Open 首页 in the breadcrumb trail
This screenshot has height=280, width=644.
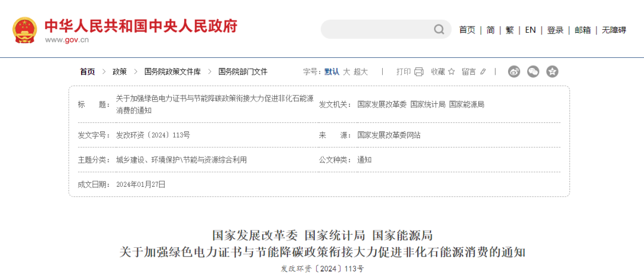[88, 72]
